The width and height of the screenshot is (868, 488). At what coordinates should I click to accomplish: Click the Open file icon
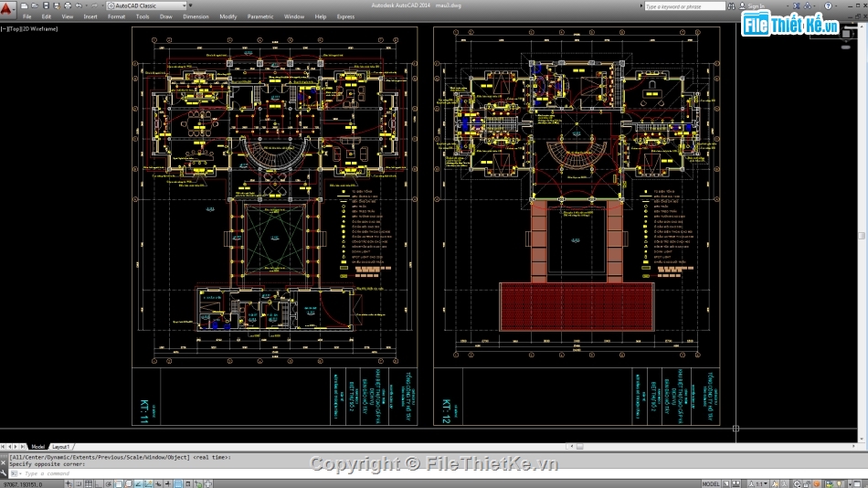pos(35,5)
